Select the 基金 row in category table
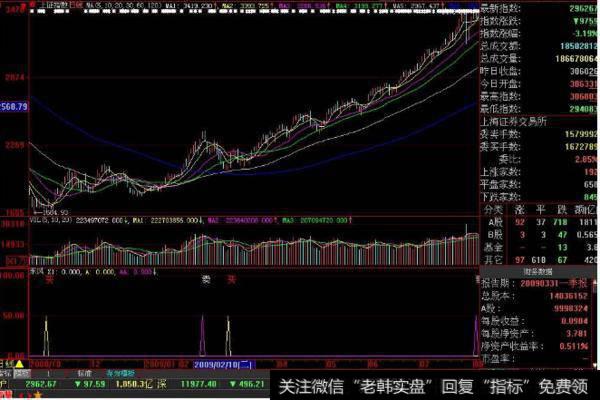This screenshot has width=600, height=400. coord(489,247)
